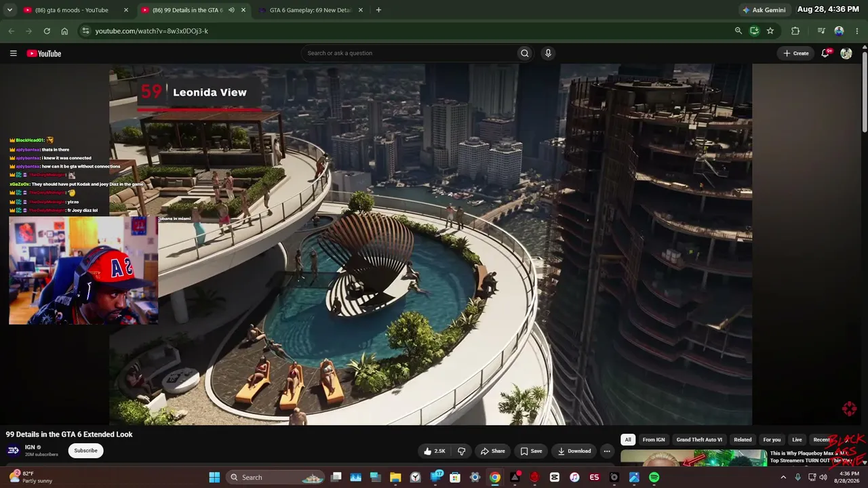Open CapCut from the taskbar
Screen dimensions: 868x488
coord(555,477)
